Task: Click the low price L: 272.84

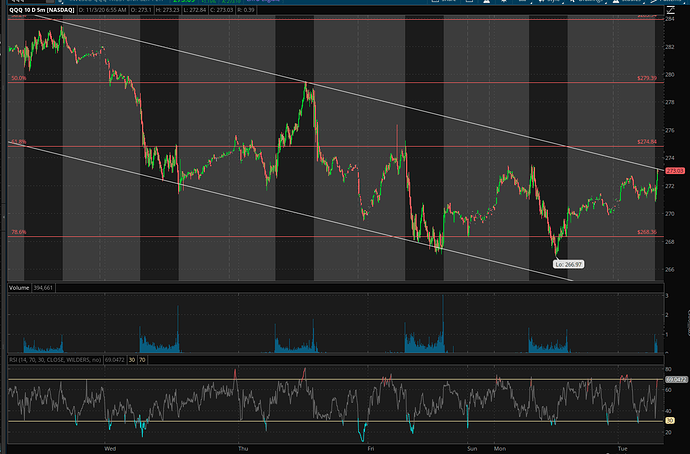Action: tap(193, 10)
